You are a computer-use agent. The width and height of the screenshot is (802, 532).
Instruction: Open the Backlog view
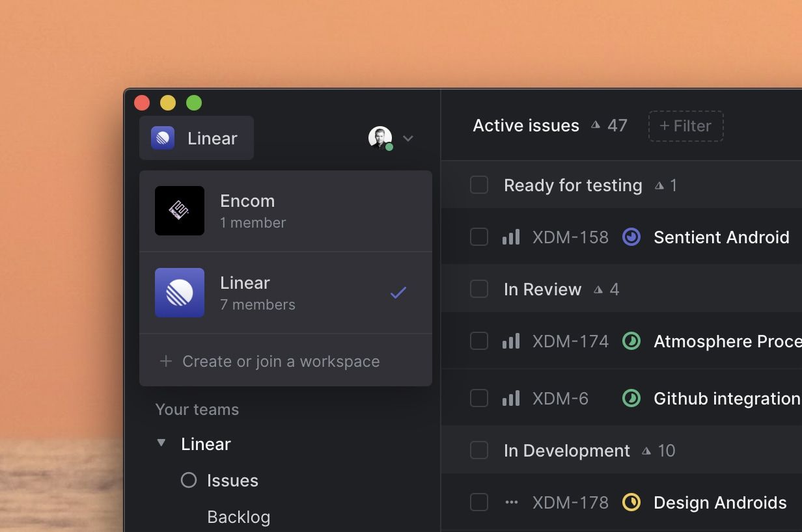tap(238, 517)
